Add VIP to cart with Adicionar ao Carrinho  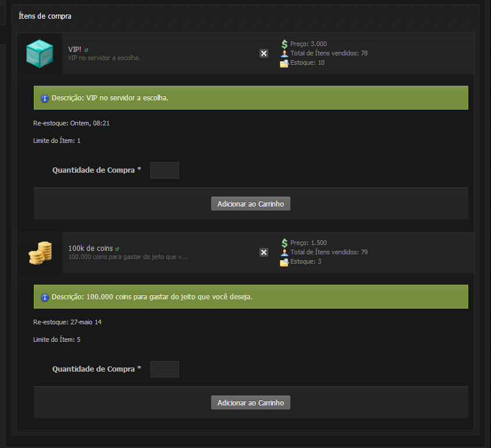point(251,204)
